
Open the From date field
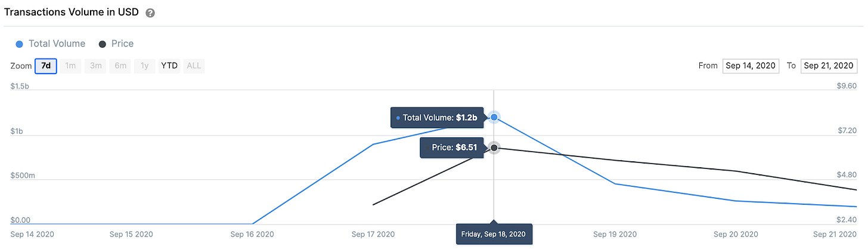point(751,66)
